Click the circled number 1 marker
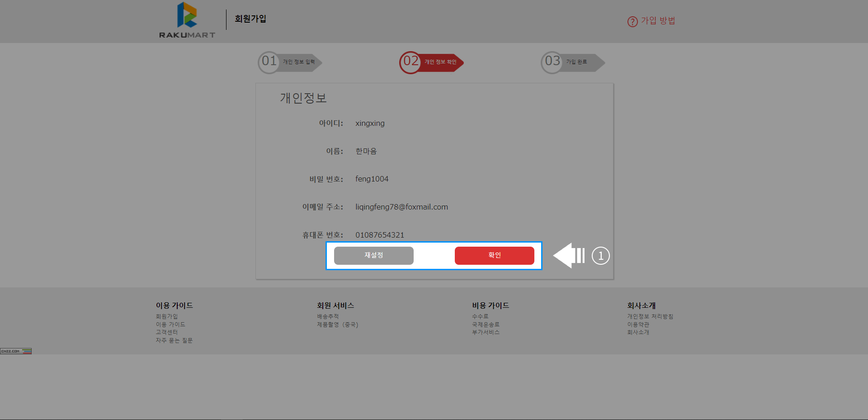This screenshot has height=420, width=868. [600, 256]
